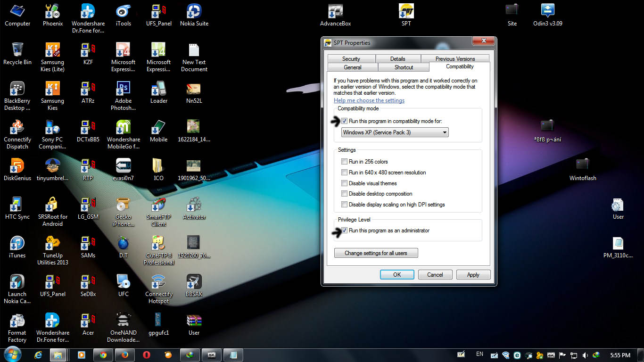This screenshot has width=644, height=362.
Task: Select the Wondershare MobileGo shortcut
Action: point(124,134)
